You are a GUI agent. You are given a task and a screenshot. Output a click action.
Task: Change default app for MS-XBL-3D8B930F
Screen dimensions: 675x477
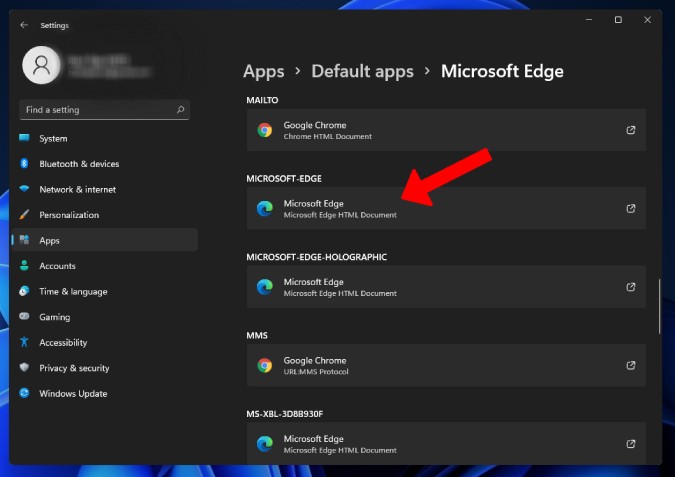(x=445, y=443)
